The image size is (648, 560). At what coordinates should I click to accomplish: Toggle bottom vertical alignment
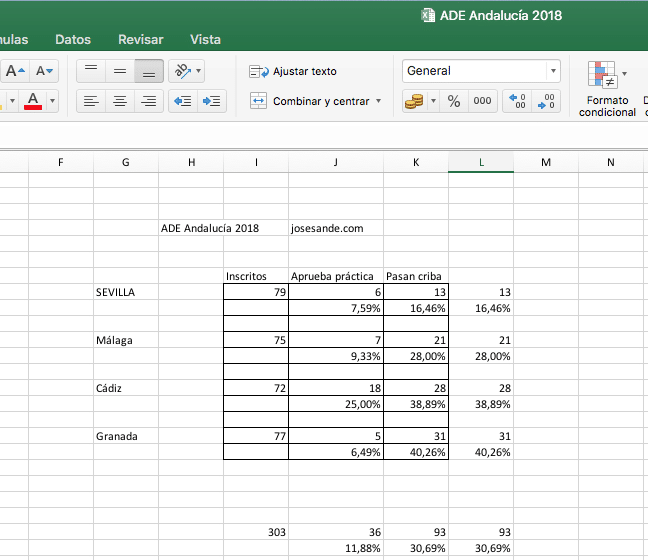click(149, 71)
